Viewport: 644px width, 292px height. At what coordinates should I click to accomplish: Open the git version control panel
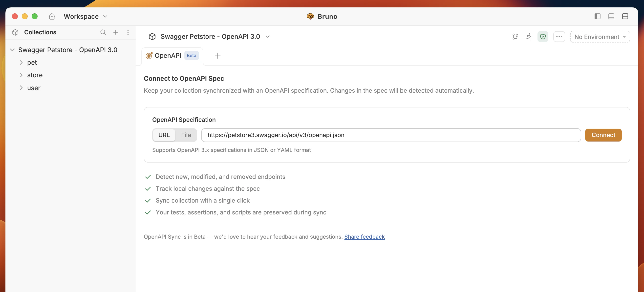point(515,37)
